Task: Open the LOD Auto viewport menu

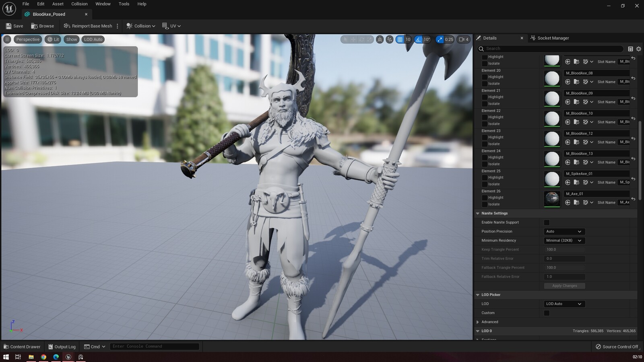Action: click(x=93, y=39)
